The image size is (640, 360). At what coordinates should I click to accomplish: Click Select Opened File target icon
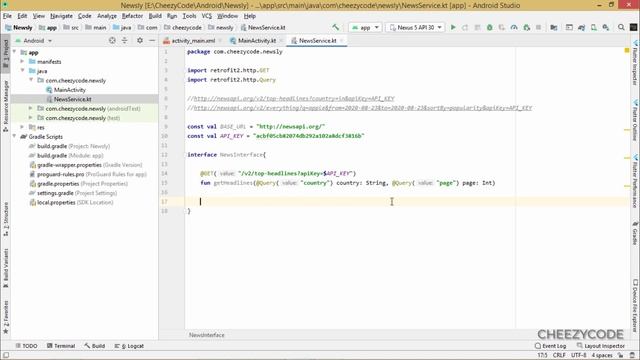pos(112,40)
